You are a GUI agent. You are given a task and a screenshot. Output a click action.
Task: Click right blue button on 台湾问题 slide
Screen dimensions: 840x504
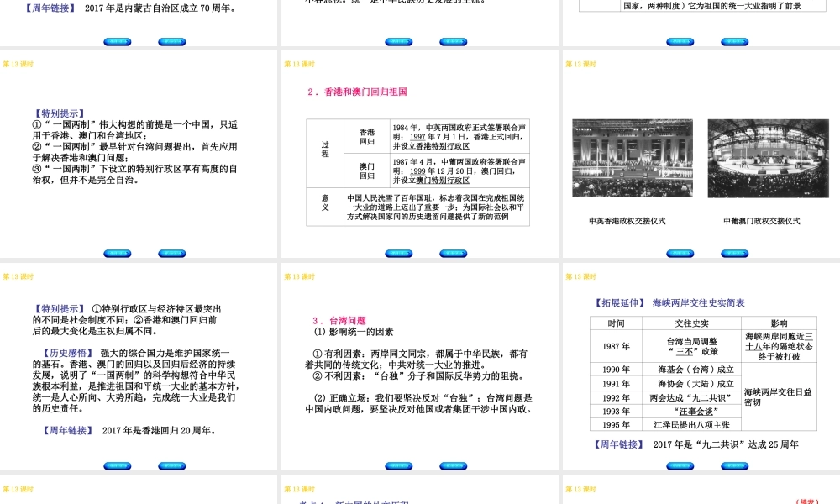coord(454,466)
